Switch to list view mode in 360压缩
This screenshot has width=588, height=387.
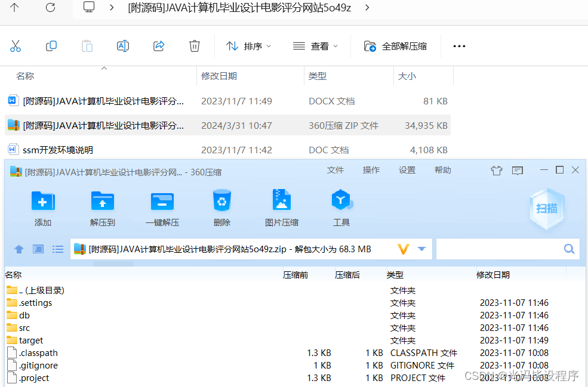click(x=58, y=249)
